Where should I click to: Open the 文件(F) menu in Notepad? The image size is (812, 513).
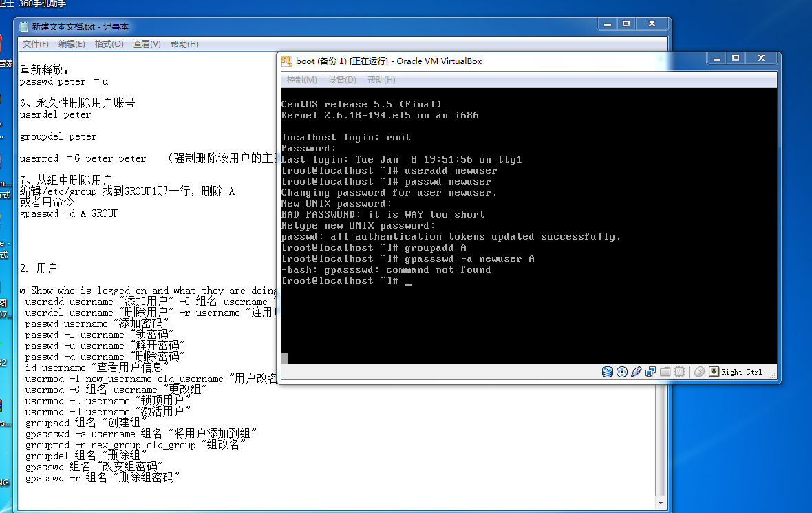tap(35, 44)
